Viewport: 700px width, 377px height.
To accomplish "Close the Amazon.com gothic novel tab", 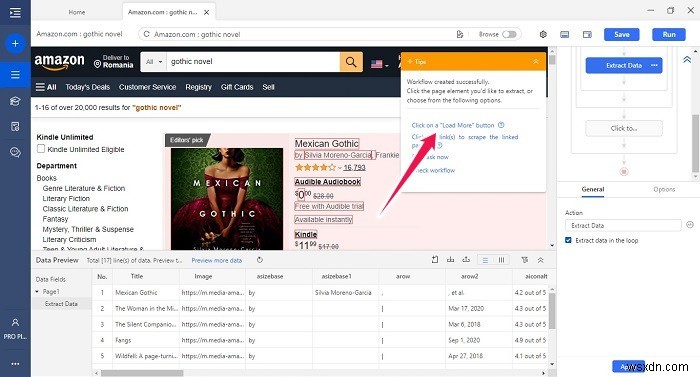I will [206, 13].
